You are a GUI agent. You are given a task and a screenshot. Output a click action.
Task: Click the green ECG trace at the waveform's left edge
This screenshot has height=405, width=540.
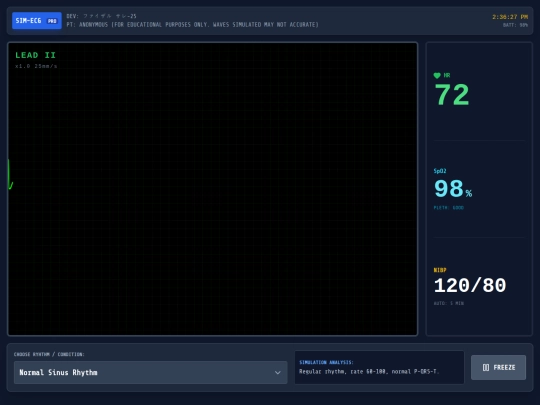(x=10, y=174)
